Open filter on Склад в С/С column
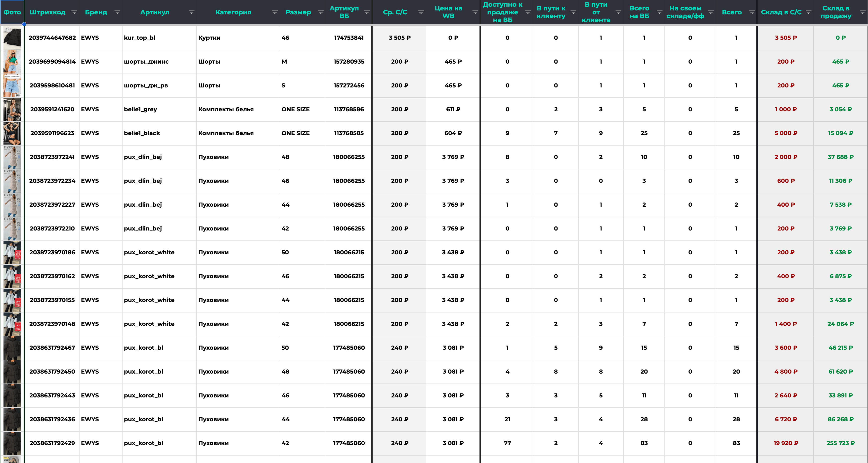 tap(808, 12)
